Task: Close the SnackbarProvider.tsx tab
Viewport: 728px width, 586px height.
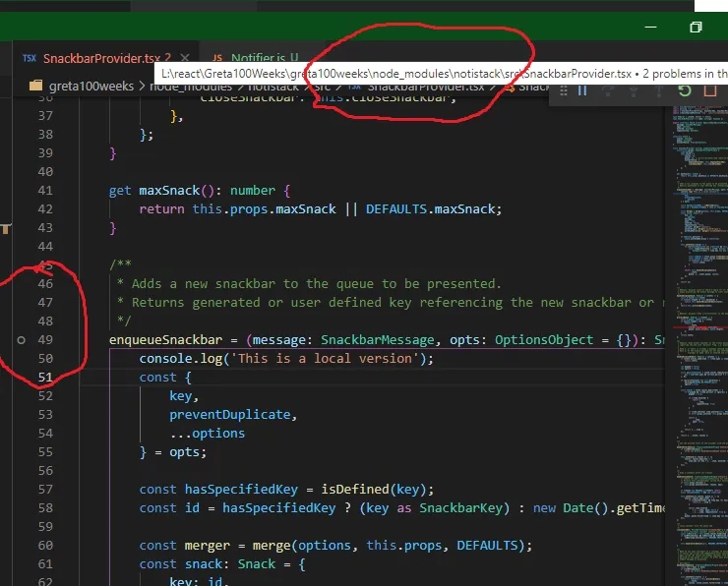Action: click(x=184, y=58)
